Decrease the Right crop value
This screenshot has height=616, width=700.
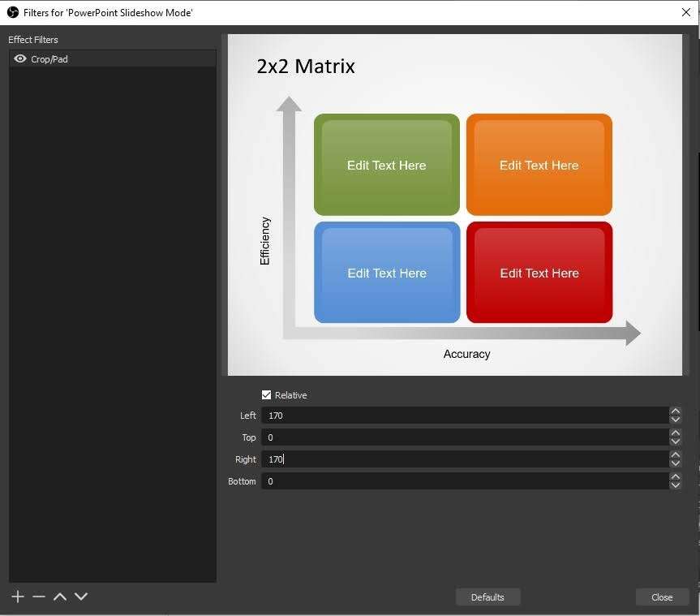pos(675,463)
